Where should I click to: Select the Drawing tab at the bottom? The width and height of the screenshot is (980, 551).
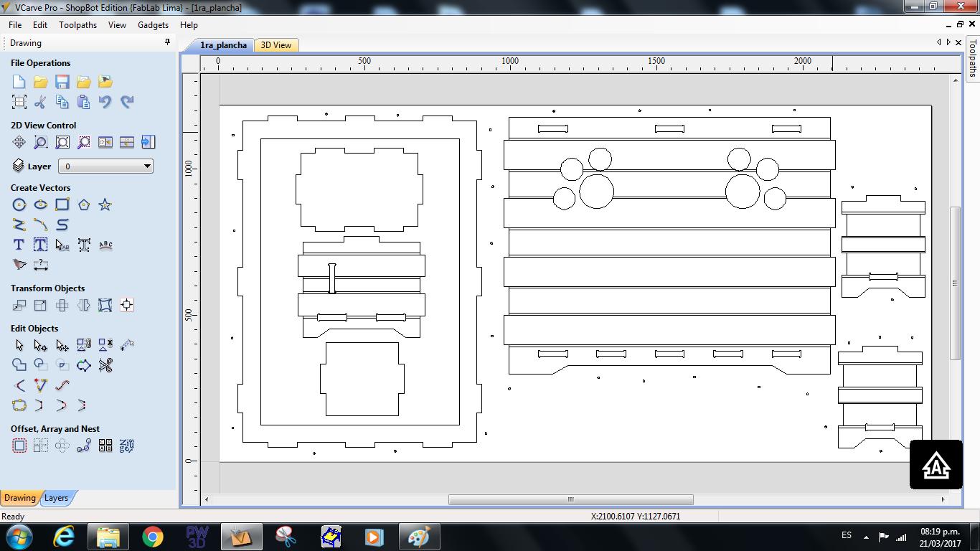[x=20, y=498]
